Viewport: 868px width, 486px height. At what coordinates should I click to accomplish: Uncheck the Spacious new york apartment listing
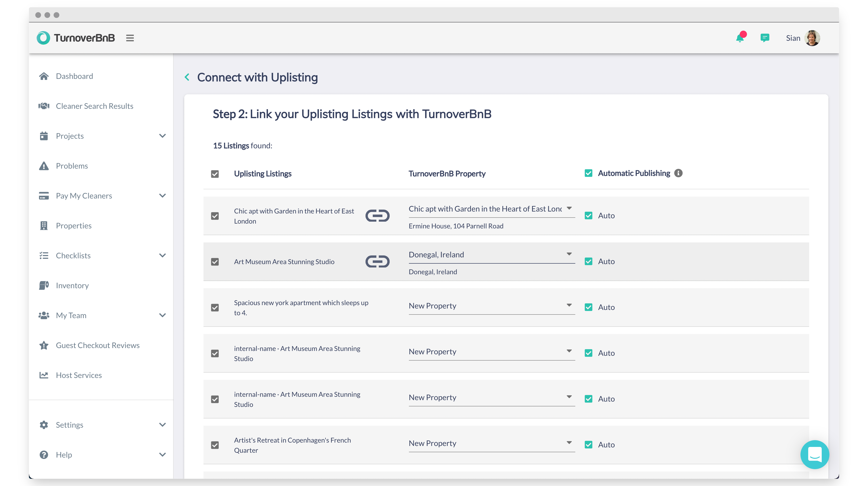pos(215,308)
